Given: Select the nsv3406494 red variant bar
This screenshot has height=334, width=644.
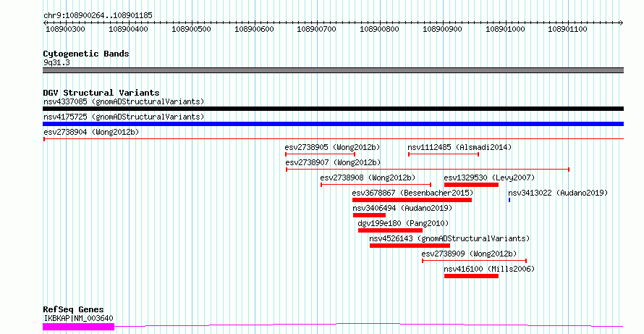Looking at the screenshot, I should click(x=369, y=215).
